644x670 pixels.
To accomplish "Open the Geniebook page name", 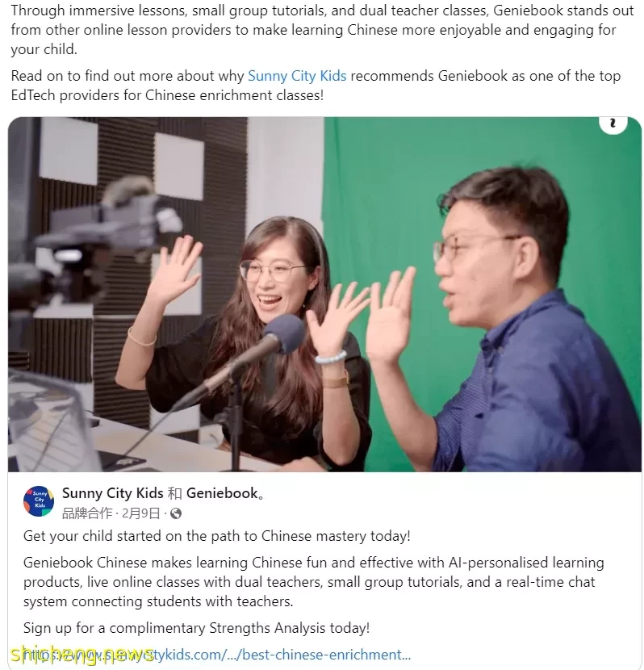I will point(223,493).
